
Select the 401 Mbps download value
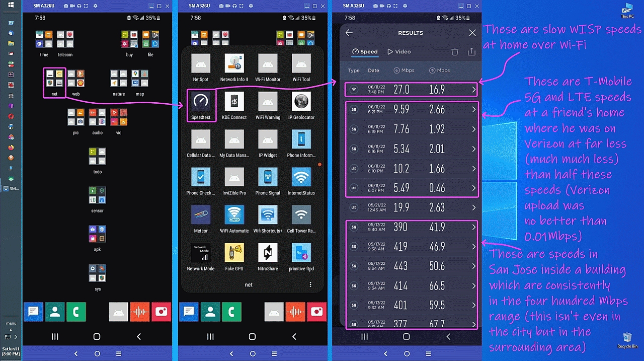coord(401,305)
